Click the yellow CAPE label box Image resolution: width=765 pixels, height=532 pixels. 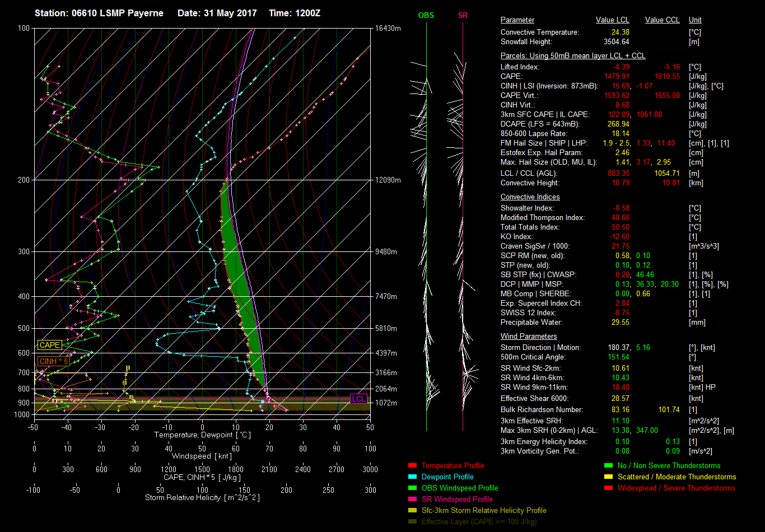tap(49, 346)
